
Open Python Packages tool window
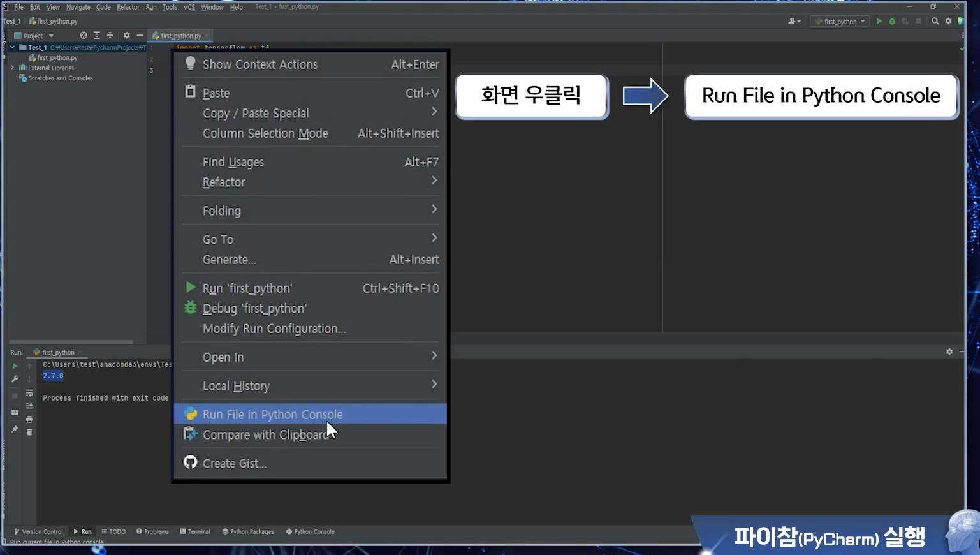point(248,531)
